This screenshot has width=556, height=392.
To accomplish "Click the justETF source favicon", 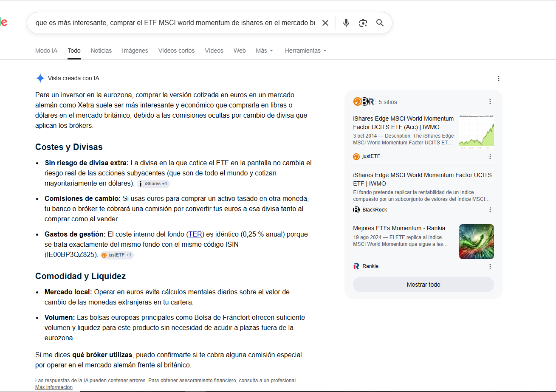I will coord(356,157).
